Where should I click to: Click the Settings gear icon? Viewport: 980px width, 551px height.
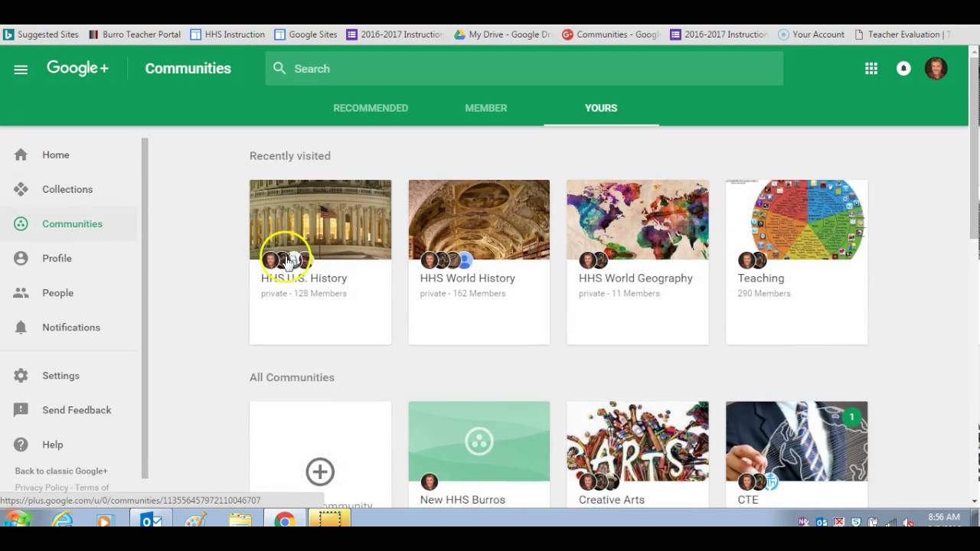click(21, 375)
